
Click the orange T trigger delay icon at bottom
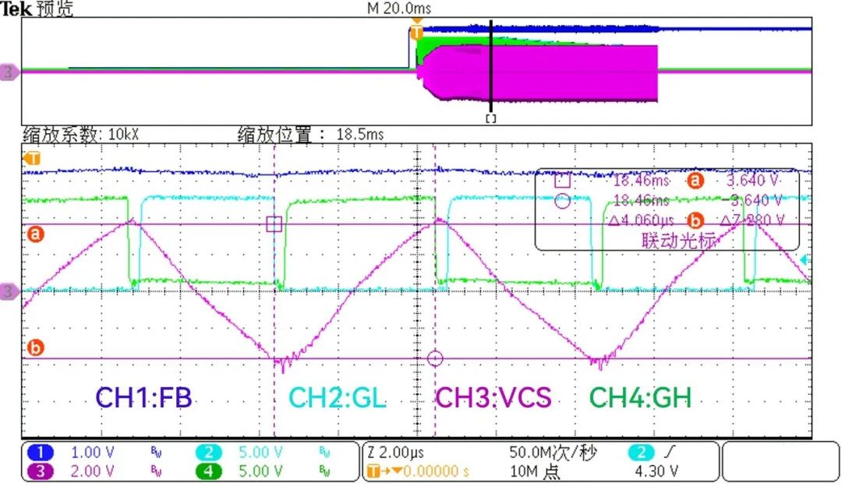(373, 471)
